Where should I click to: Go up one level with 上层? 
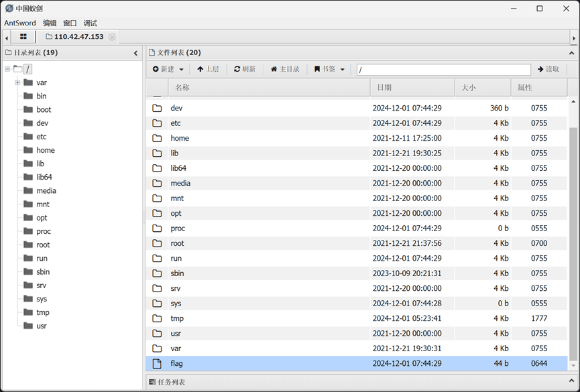[208, 69]
